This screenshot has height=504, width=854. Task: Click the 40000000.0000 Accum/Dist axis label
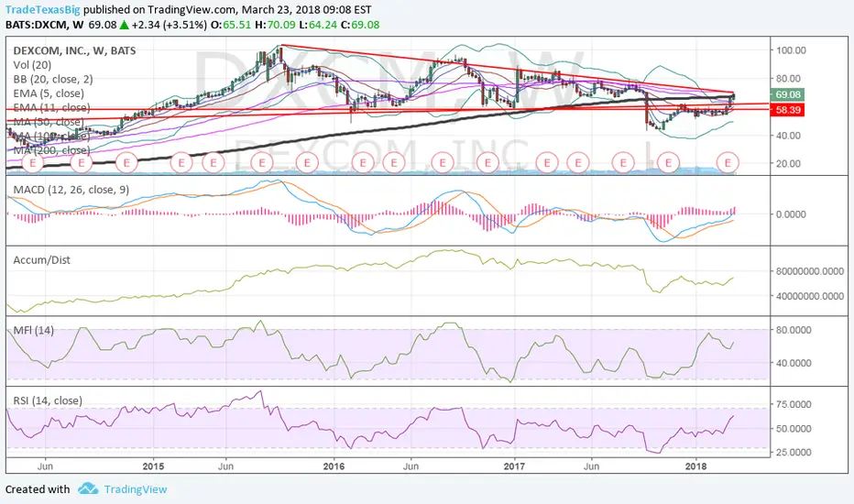[x=810, y=296]
